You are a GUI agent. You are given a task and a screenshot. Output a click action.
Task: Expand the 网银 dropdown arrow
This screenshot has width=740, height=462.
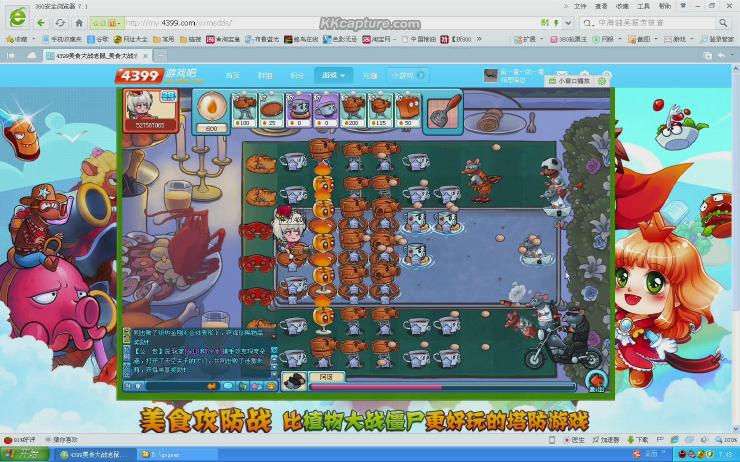620,39
